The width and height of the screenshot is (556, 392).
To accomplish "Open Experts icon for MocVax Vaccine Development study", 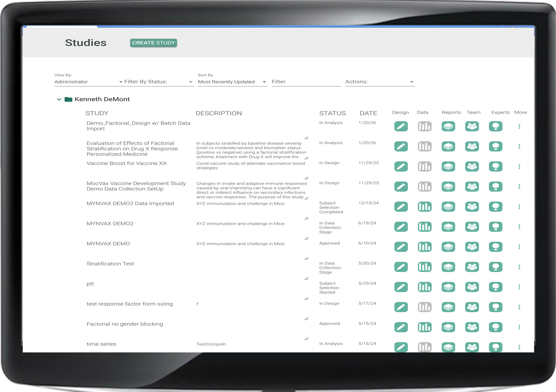I will coord(496,186).
